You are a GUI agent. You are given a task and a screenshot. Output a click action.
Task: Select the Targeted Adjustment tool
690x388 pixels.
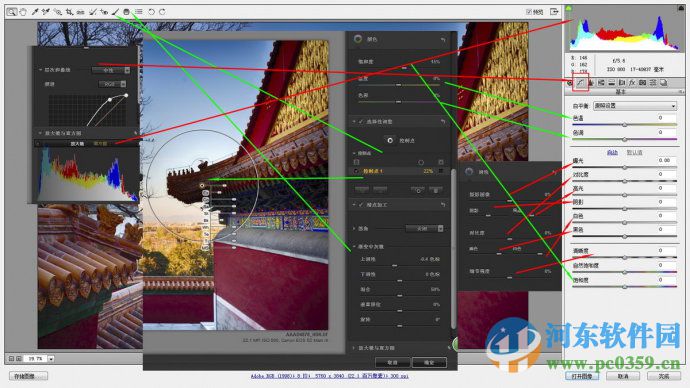tap(57, 12)
